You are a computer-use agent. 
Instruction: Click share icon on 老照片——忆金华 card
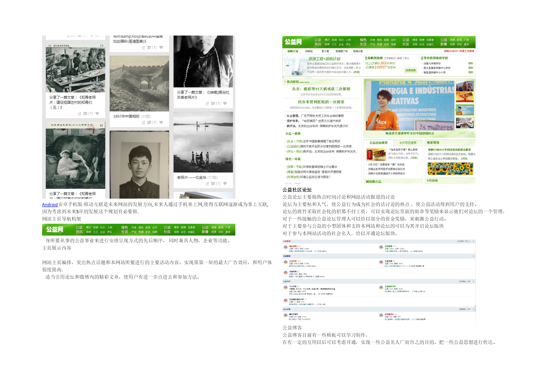point(207,183)
